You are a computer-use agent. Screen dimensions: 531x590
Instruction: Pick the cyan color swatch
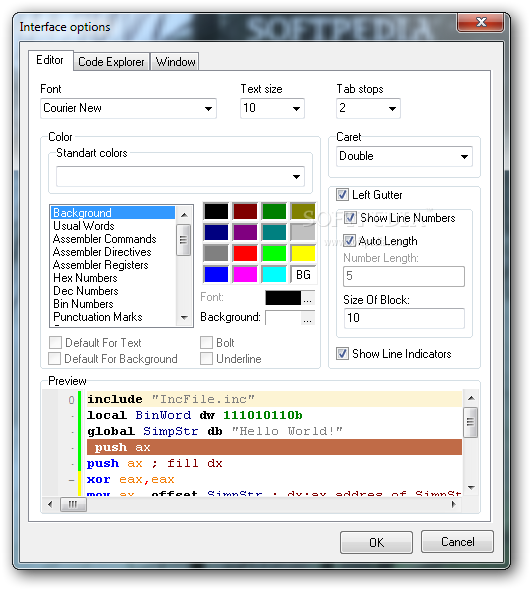click(274, 274)
